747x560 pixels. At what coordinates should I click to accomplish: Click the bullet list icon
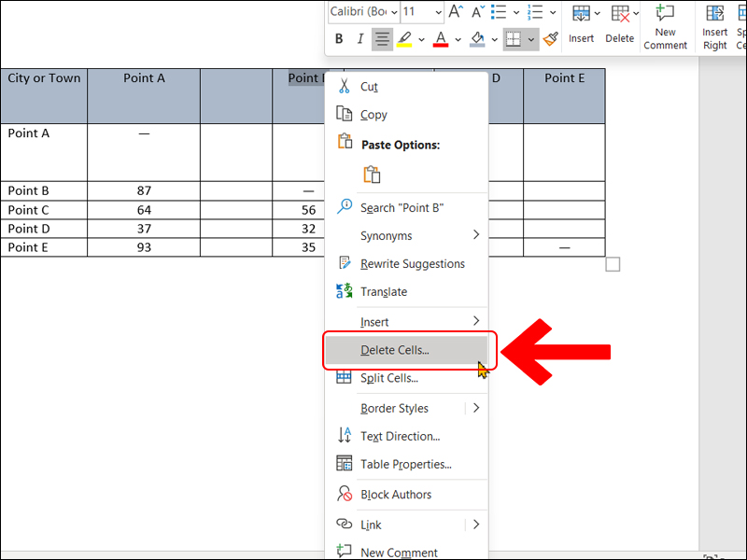pyautogui.click(x=500, y=12)
